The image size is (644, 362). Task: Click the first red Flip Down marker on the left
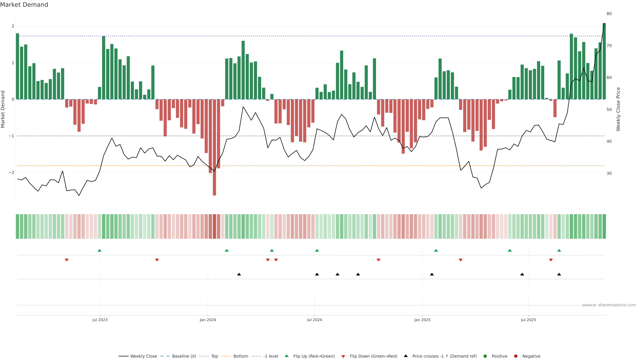[67, 260]
